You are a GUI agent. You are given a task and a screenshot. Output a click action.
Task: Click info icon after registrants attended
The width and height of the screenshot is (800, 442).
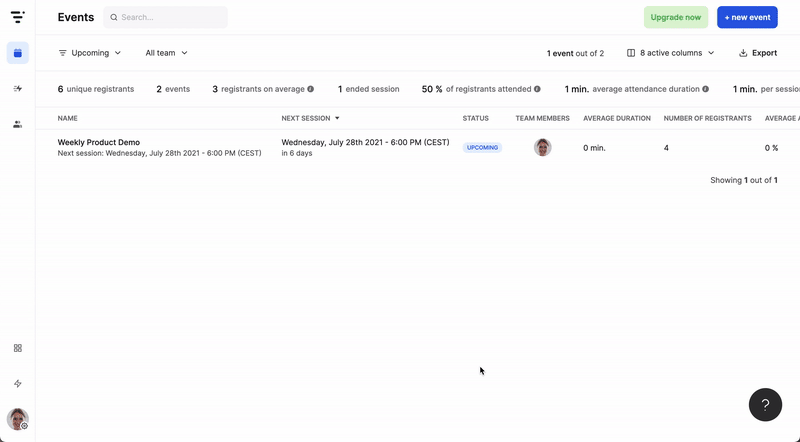[537, 89]
